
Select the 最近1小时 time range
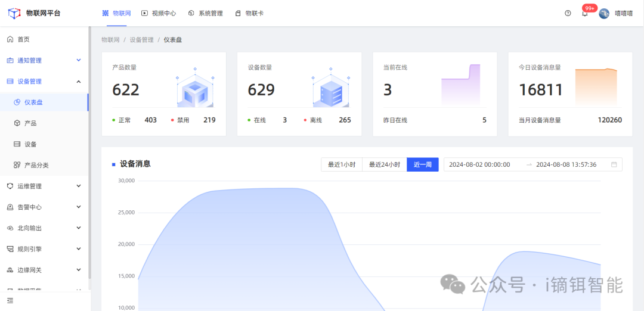[342, 164]
